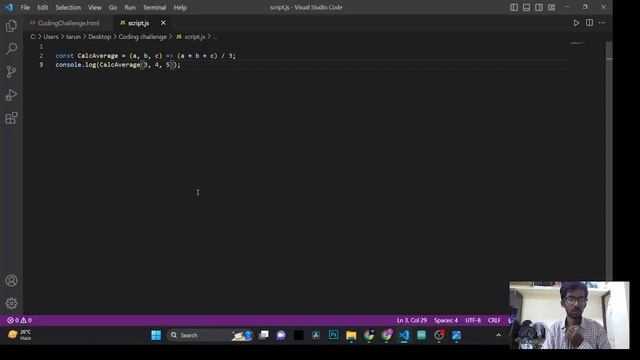Close the script.js tab
Viewport: 640px width, 360px height.
(x=163, y=23)
